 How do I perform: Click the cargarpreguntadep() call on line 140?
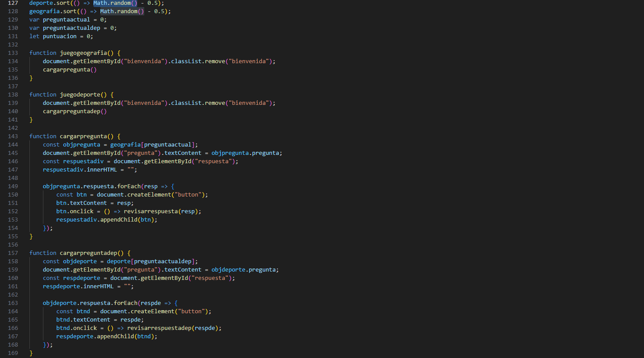coord(75,111)
